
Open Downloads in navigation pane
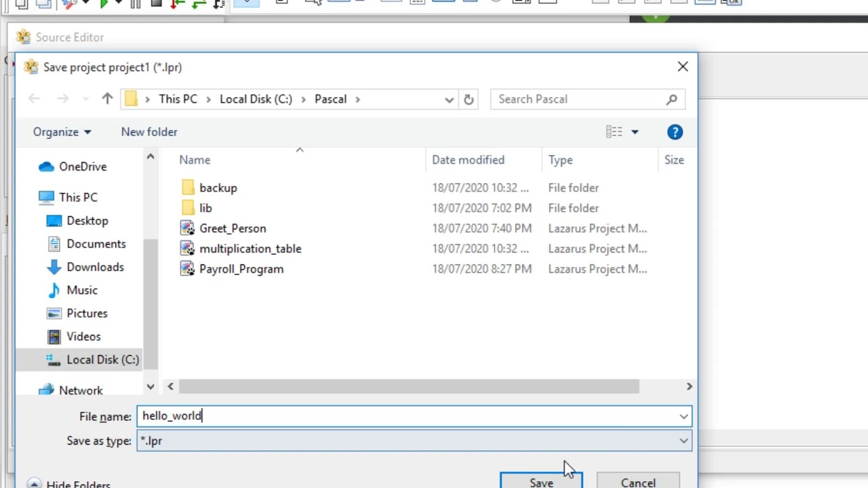pyautogui.click(x=95, y=267)
